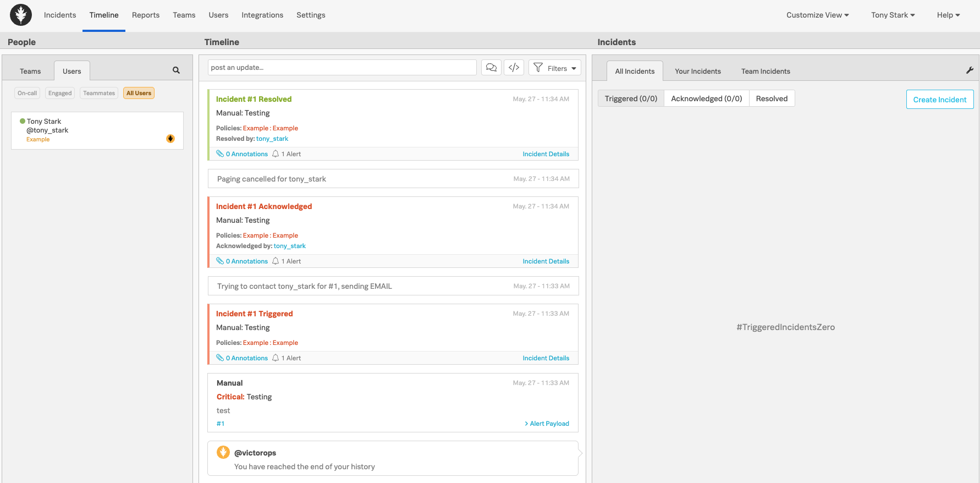Select the Your Incidents tab

pyautogui.click(x=698, y=71)
